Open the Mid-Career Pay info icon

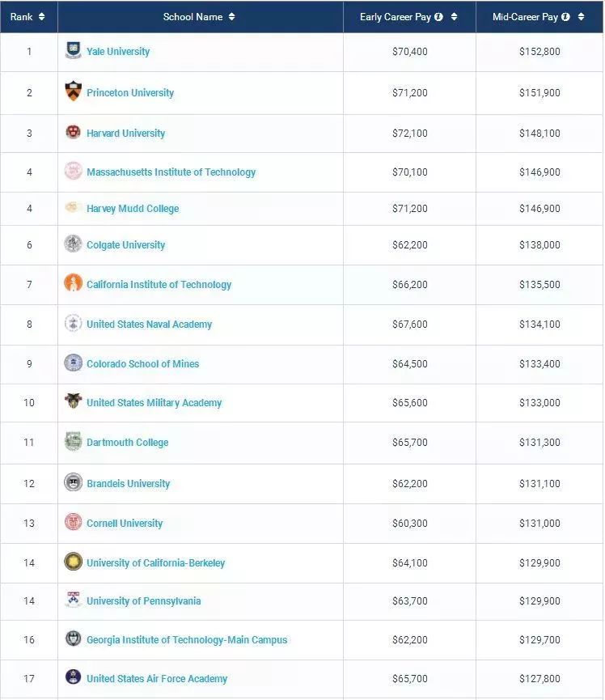coord(565,17)
